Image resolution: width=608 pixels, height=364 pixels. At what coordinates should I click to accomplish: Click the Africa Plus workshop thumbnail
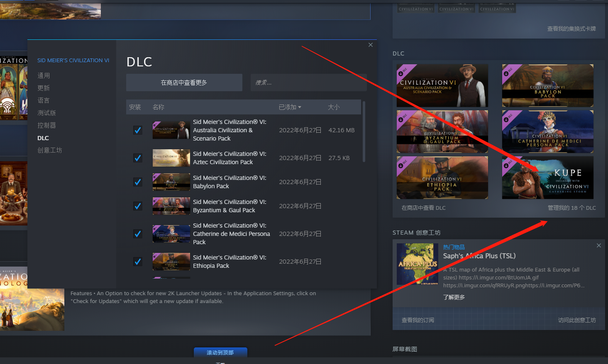point(417,264)
